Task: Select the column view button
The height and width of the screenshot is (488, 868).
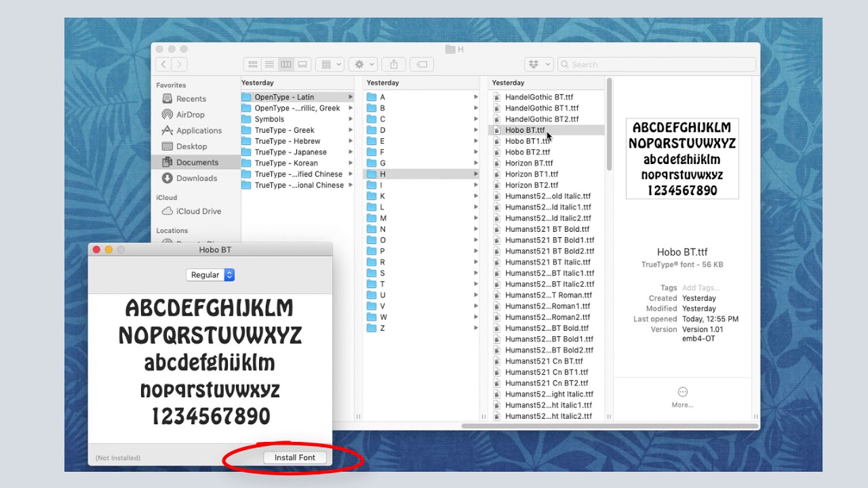Action: pyautogui.click(x=286, y=64)
